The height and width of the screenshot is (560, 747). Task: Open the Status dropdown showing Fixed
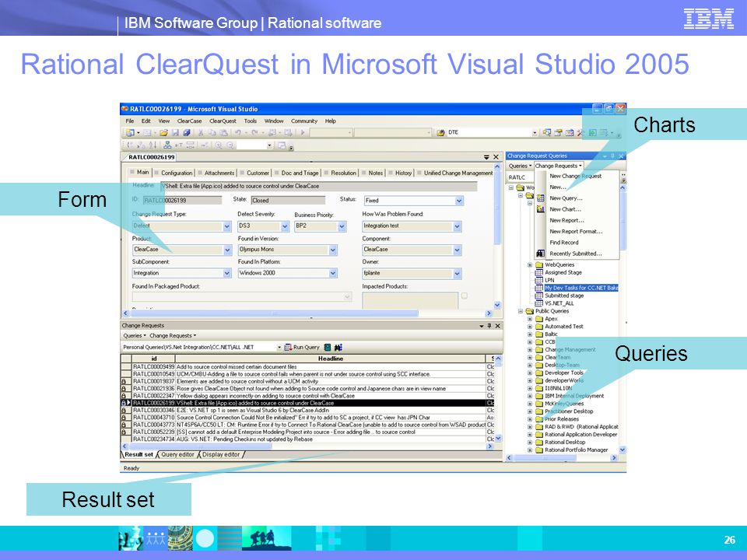(x=459, y=201)
